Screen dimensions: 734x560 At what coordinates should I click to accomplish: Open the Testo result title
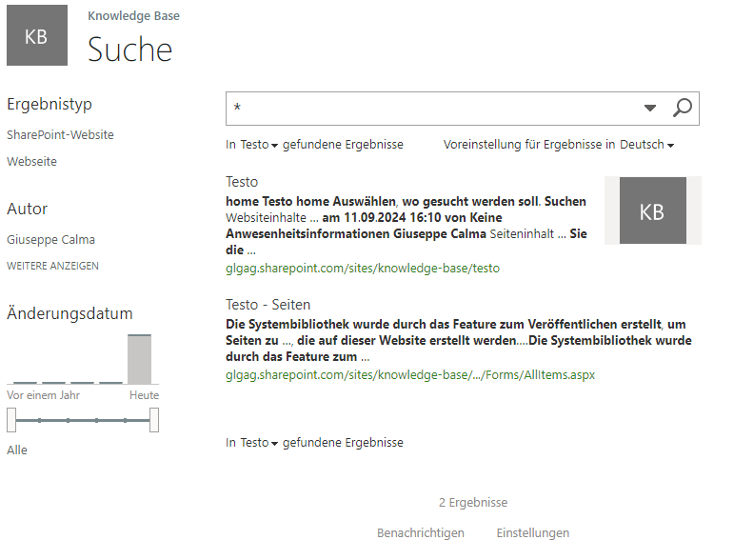242,182
